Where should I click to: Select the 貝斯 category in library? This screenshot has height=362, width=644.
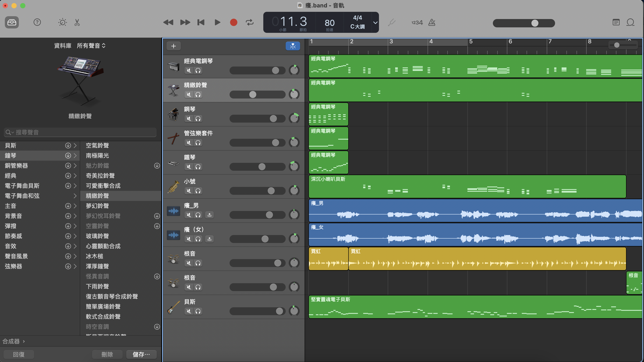click(x=11, y=145)
